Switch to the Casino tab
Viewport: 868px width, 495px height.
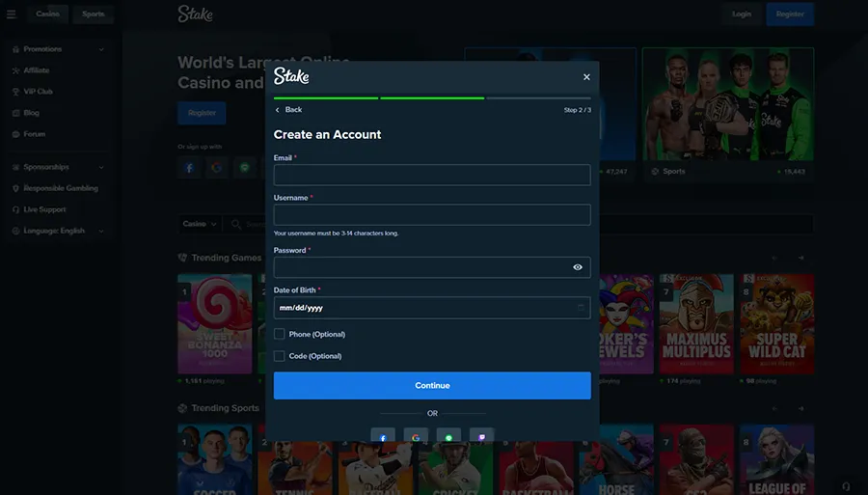(47, 14)
